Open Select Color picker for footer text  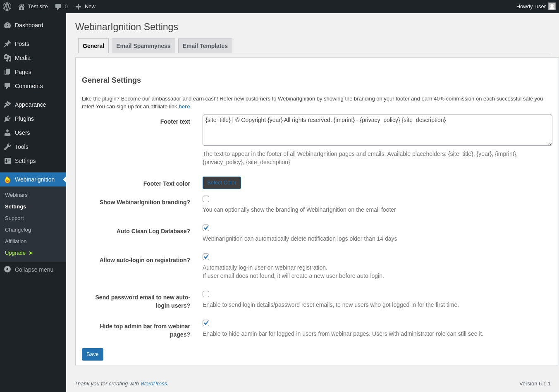tap(222, 183)
